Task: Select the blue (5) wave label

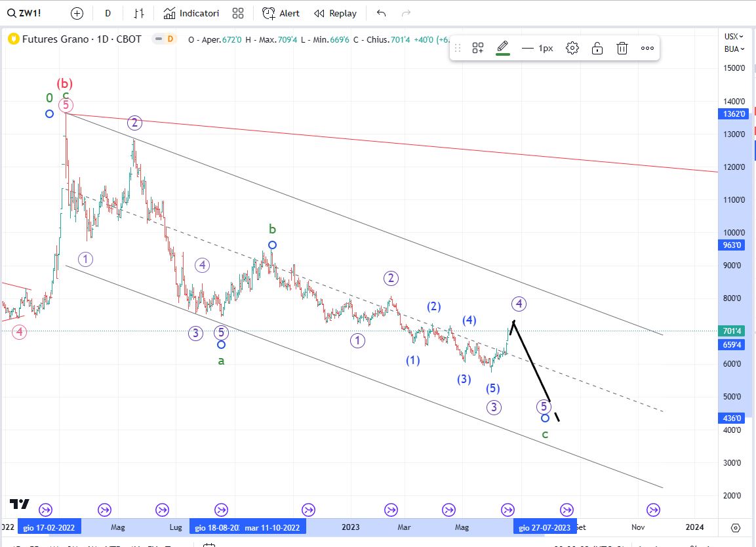Action: tap(492, 388)
